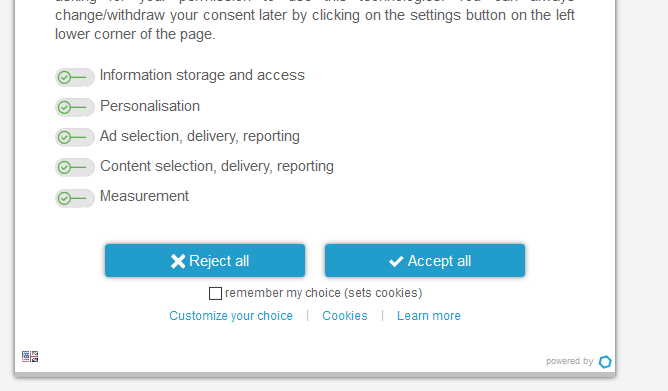Open the Cookies link

pyautogui.click(x=345, y=316)
